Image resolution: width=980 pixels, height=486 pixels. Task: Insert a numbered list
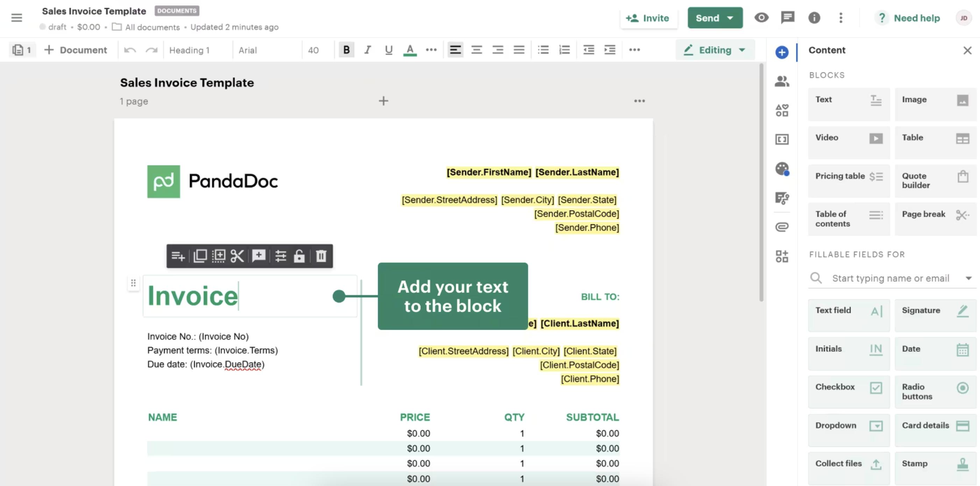click(x=564, y=50)
